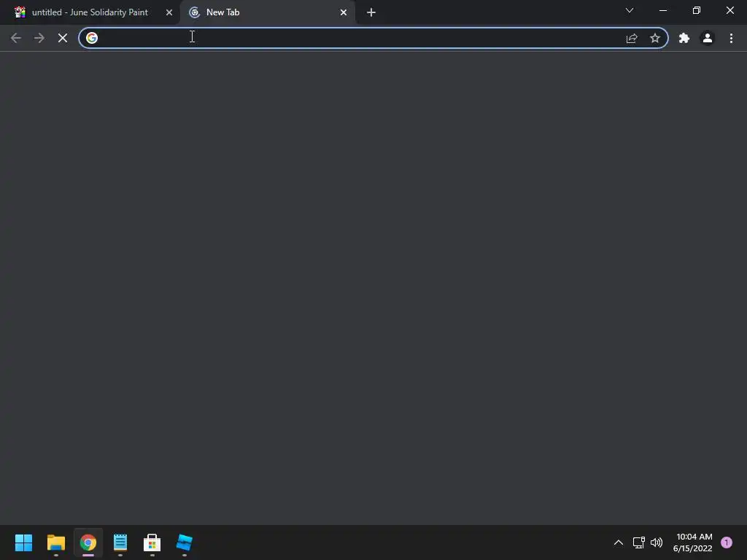Open File Explorer from the taskbar
The image size is (747, 560).
pyautogui.click(x=55, y=542)
